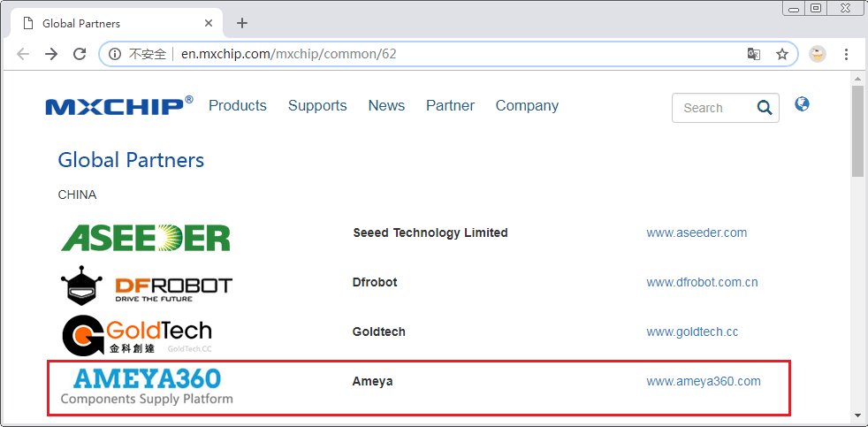
Task: Open the Supports menu
Action: click(x=317, y=106)
